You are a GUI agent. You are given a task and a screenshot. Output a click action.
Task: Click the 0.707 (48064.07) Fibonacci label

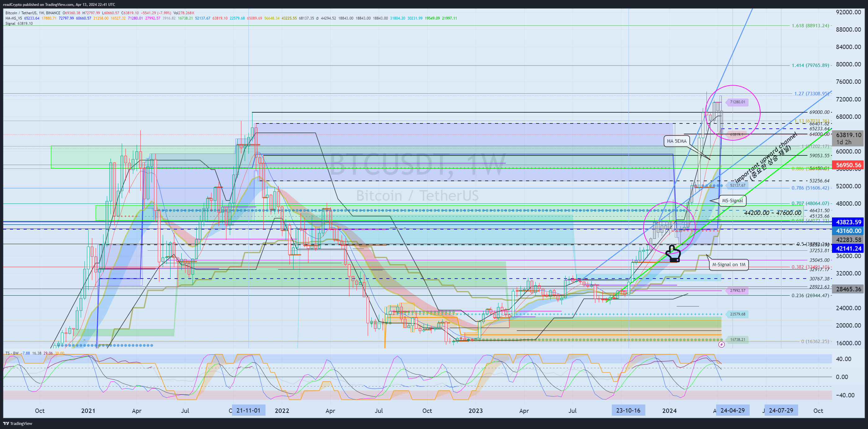tap(810, 203)
